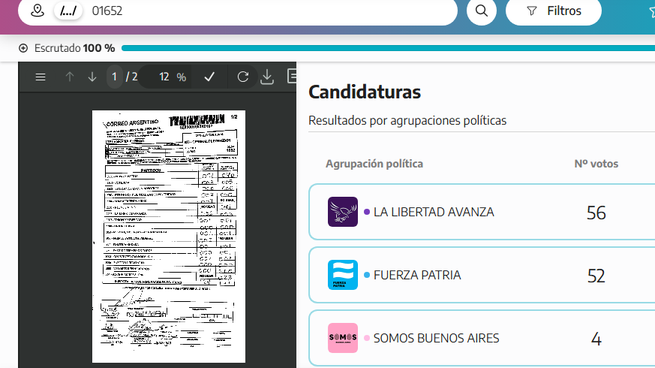The image size is (655, 368).
Task: Click the location pin icon in search bar
Action: coord(37,10)
